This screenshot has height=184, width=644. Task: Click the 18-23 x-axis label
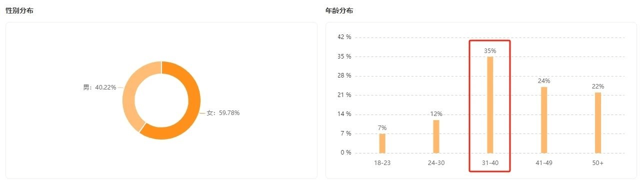(382, 163)
